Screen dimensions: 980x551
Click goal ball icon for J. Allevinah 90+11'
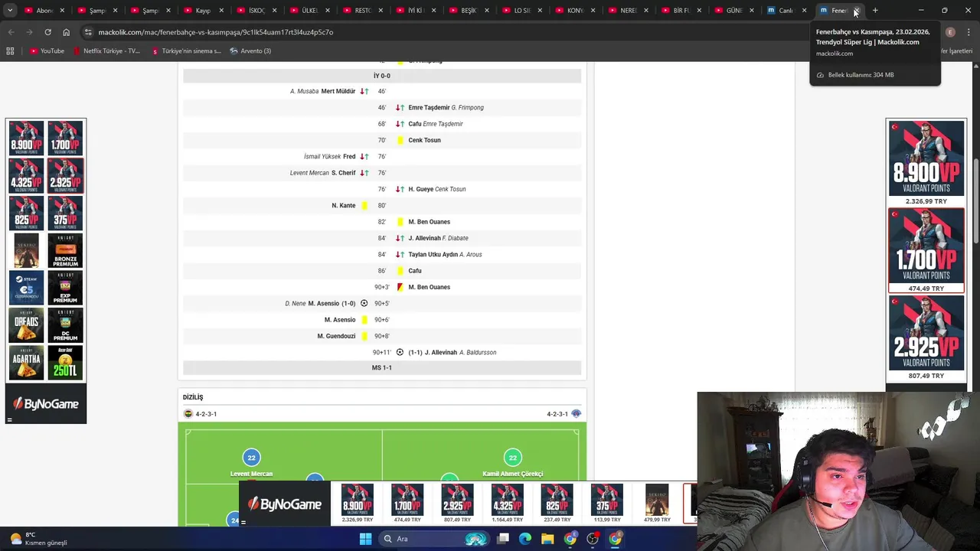coord(400,352)
